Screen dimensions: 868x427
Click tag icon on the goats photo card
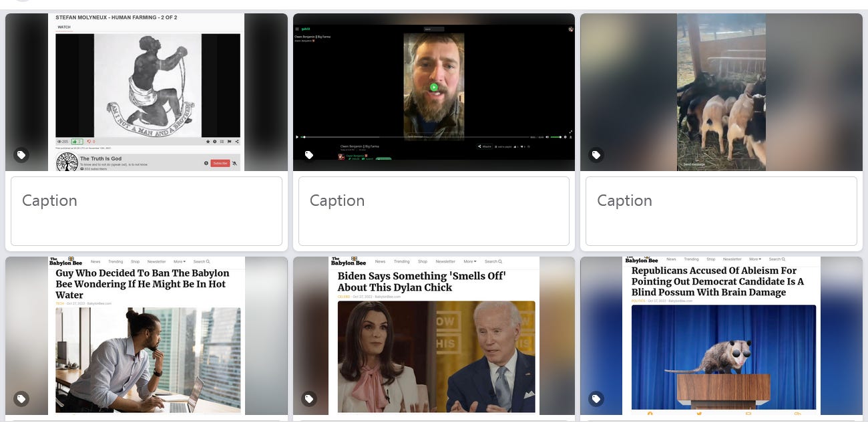(596, 155)
